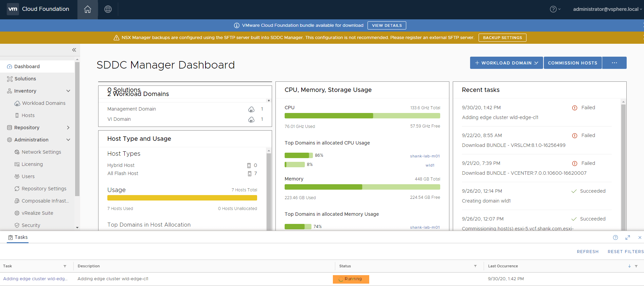Viewport: 644px width, 286px height.
Task: Click failed status icon for 9/30/20 task
Action: (575, 108)
